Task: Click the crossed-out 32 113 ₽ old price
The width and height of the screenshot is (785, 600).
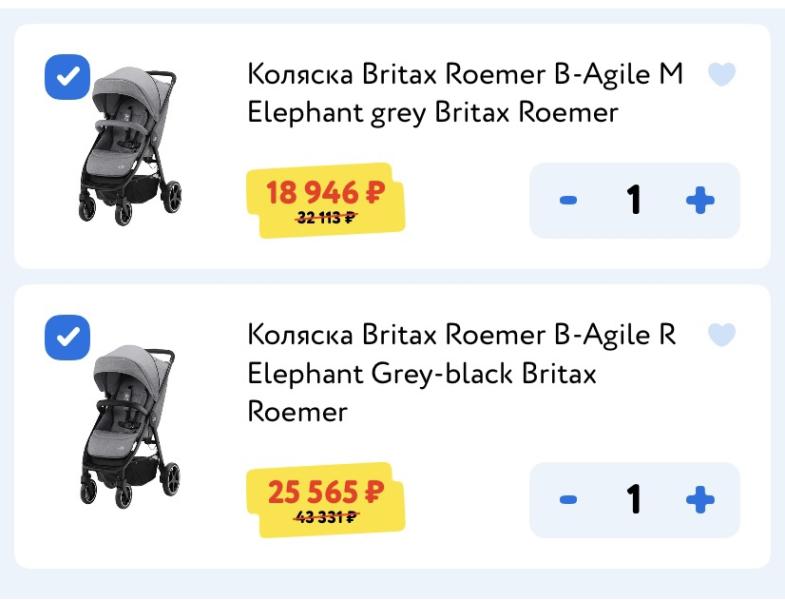Action: pos(325,218)
